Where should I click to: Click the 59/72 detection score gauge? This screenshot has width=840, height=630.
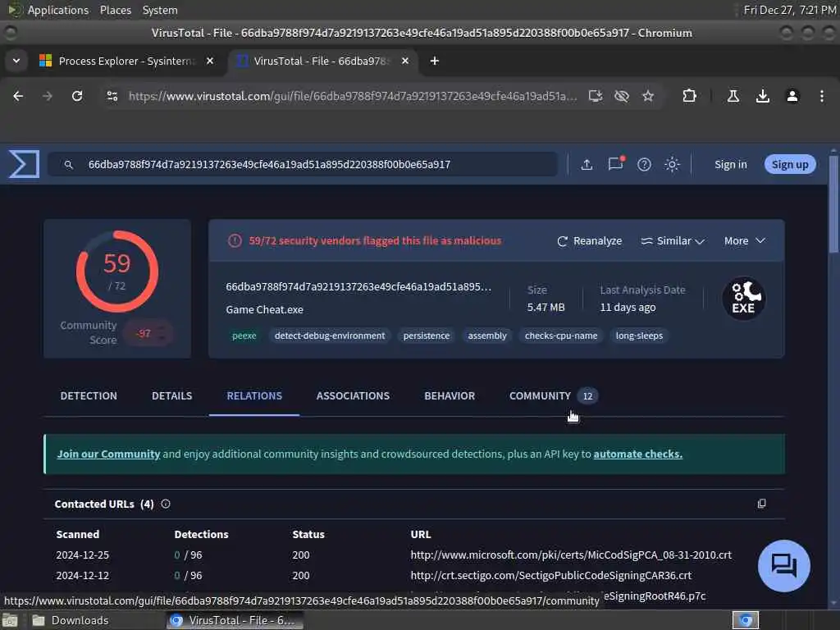(x=116, y=272)
